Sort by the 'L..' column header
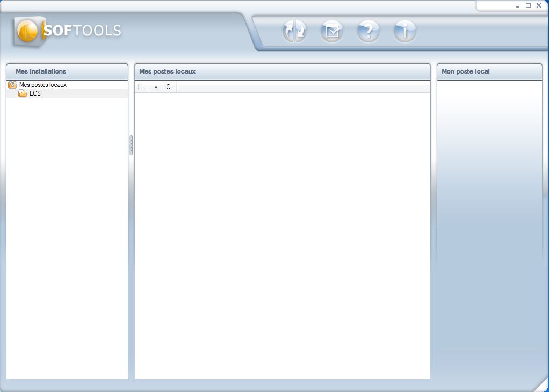This screenshot has height=392, width=549. pyautogui.click(x=141, y=87)
